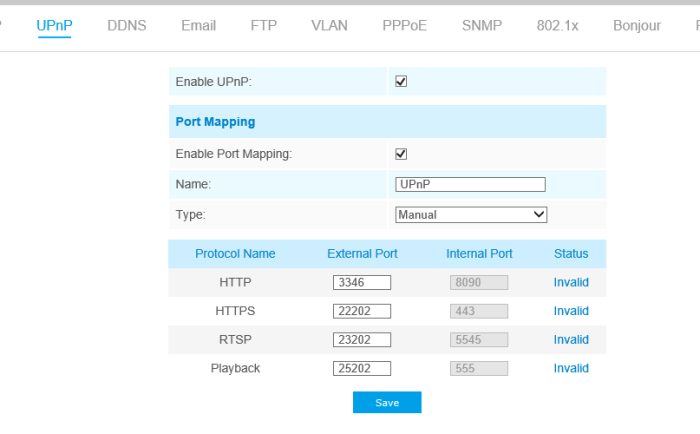This screenshot has width=700, height=434.
Task: Click the Status column header
Action: [571, 254]
